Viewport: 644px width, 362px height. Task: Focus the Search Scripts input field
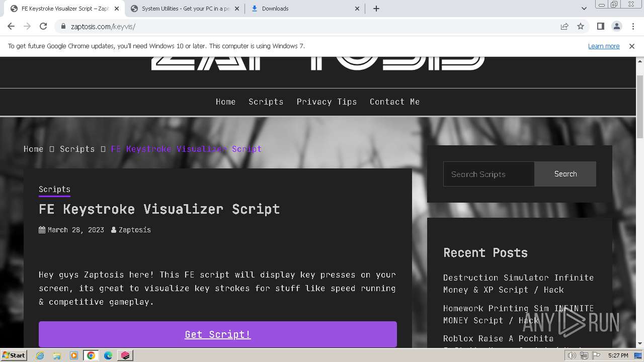(489, 174)
